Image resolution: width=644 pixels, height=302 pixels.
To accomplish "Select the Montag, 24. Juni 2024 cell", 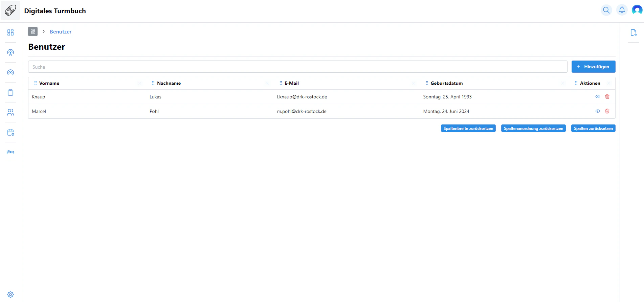I will [x=446, y=111].
